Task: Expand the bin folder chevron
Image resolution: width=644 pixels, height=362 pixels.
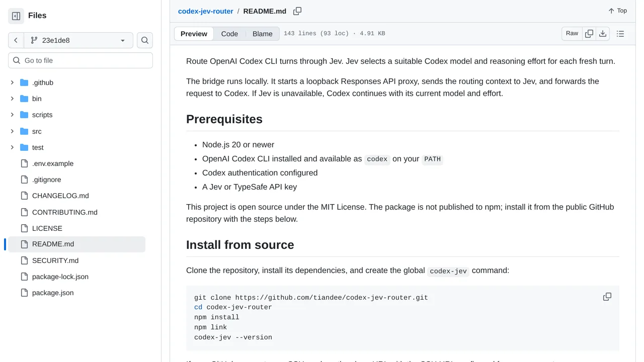Action: (x=12, y=99)
